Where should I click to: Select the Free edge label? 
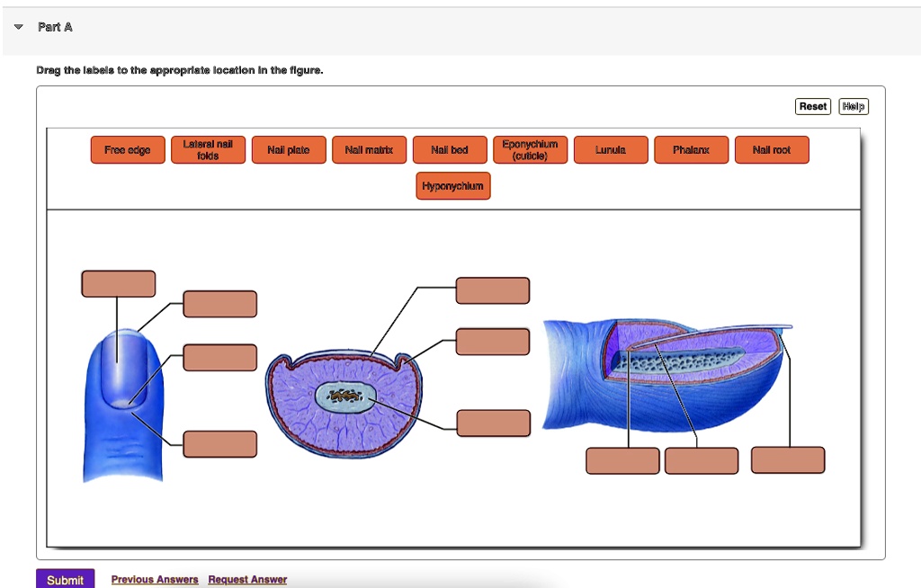click(x=127, y=149)
